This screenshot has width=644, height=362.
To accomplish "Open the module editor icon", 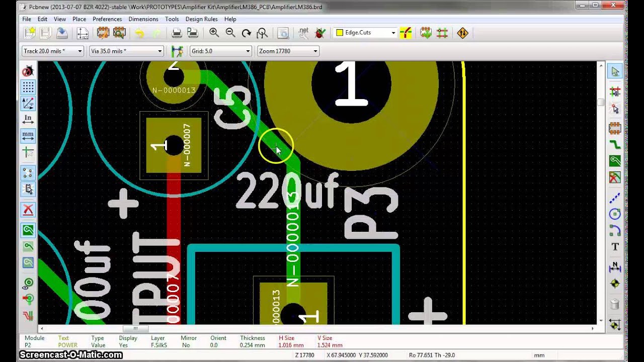I will point(103,33).
